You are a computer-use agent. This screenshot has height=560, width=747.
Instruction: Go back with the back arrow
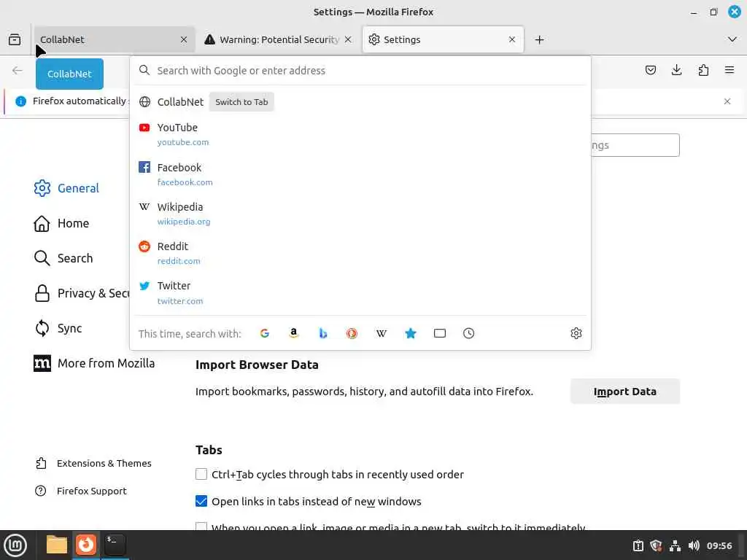(18, 71)
